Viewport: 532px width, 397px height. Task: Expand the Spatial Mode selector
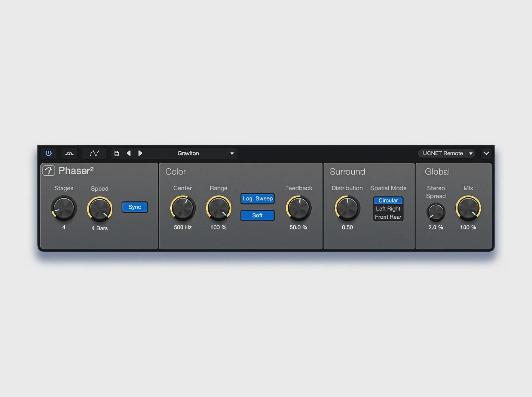click(388, 209)
